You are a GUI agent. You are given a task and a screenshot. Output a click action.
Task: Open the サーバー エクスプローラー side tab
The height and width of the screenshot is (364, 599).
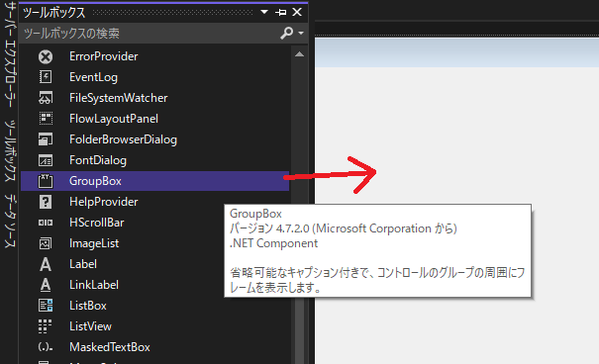(x=10, y=54)
